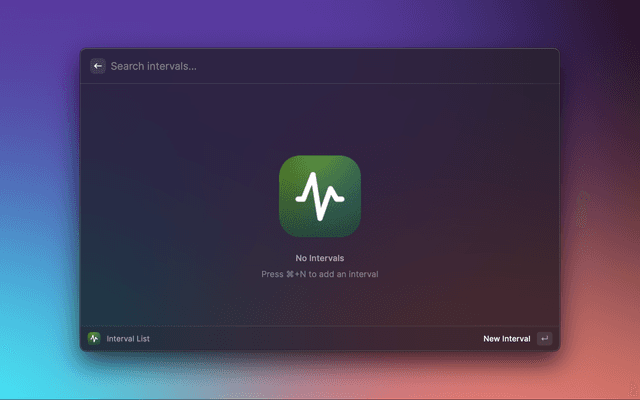Click the green pulse icon in the bottom bar

94,339
